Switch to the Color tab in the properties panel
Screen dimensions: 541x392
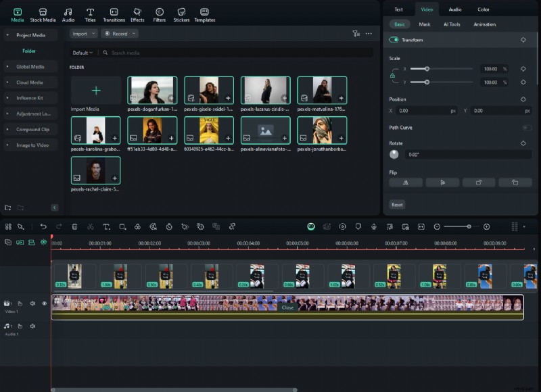(x=484, y=9)
